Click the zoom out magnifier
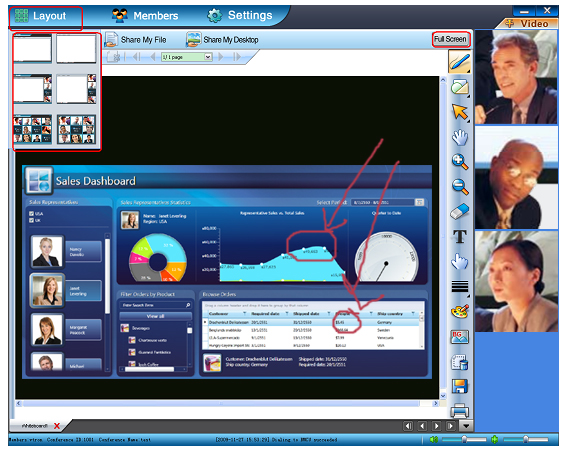Screen dimensions: 565x451 pyautogui.click(x=460, y=187)
